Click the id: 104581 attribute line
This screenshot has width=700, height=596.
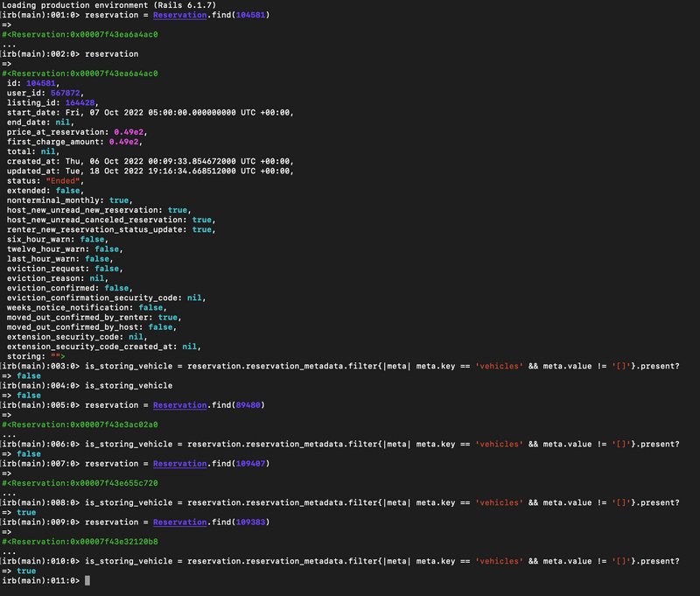pos(33,83)
